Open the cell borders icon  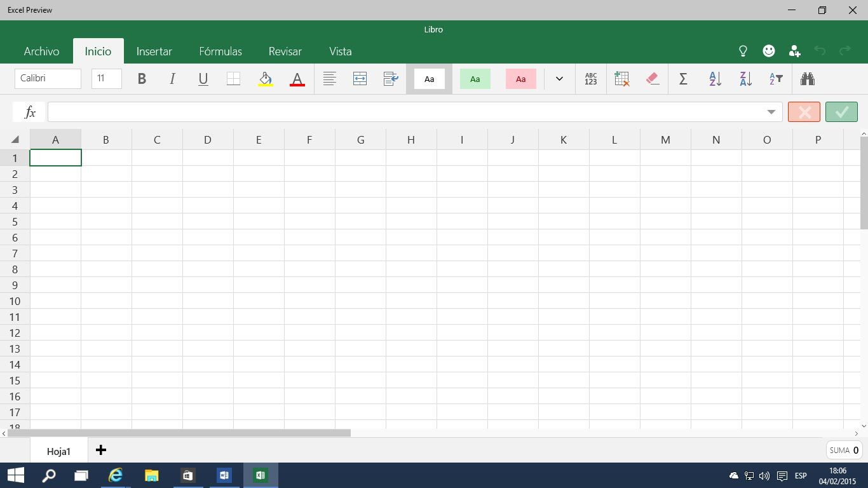click(x=233, y=79)
